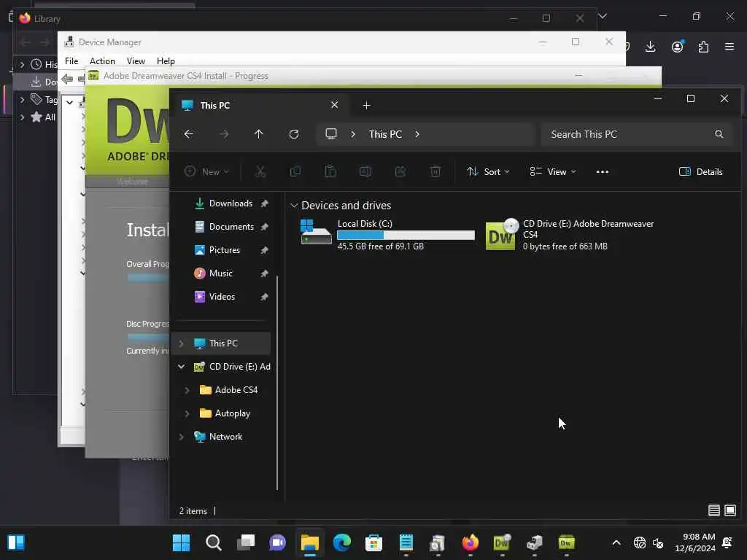
Task: Open Device Manager View menu
Action: (x=136, y=61)
